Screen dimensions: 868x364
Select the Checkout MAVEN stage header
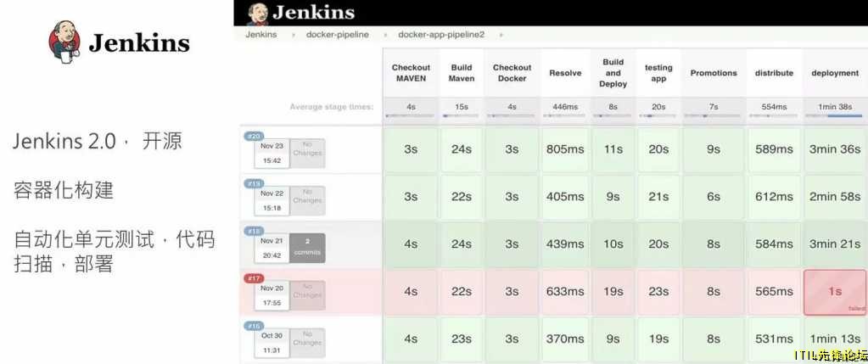[x=411, y=73]
